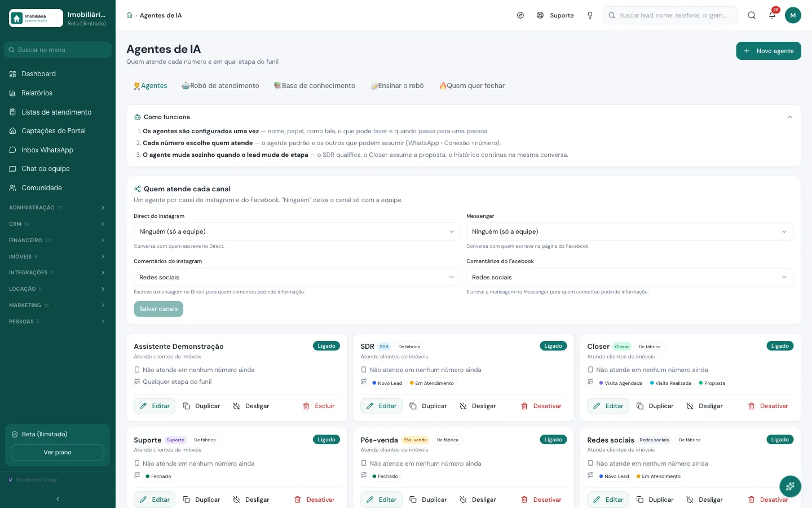Expand the MARKETING sidebar group
Viewport: 812px width, 508px height.
[x=58, y=305]
